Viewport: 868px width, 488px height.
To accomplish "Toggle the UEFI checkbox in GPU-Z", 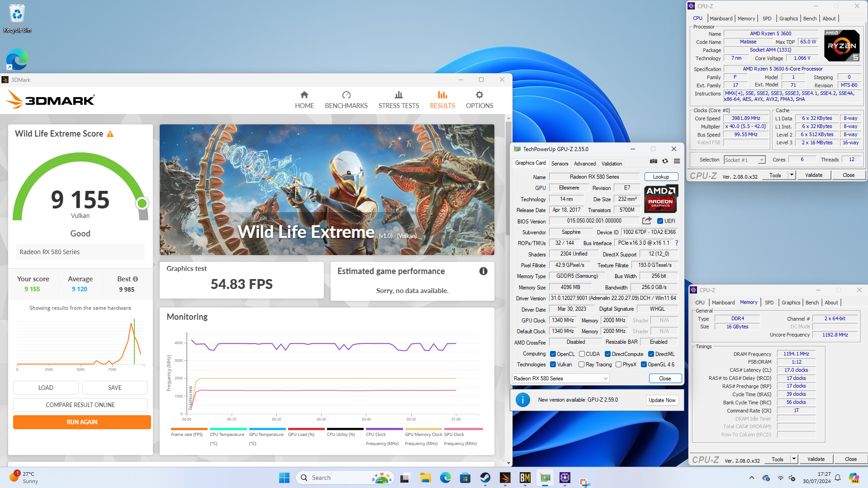I will 660,221.
